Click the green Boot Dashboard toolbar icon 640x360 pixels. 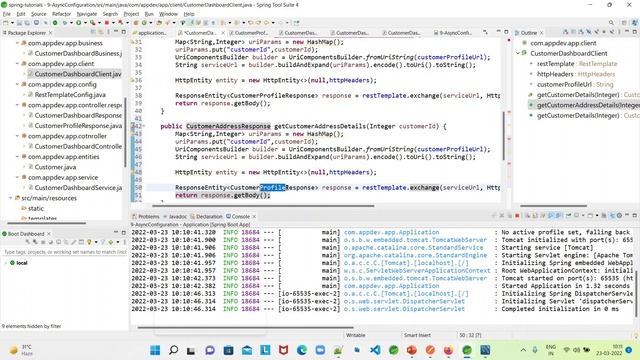coord(55,23)
